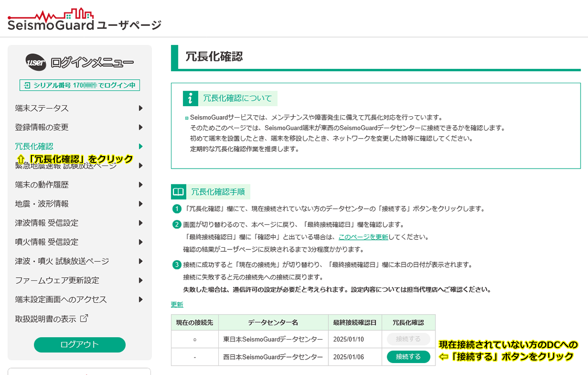Screen dimensions: 588x375
Task: Click データセンター名 column header
Action: (273, 323)
